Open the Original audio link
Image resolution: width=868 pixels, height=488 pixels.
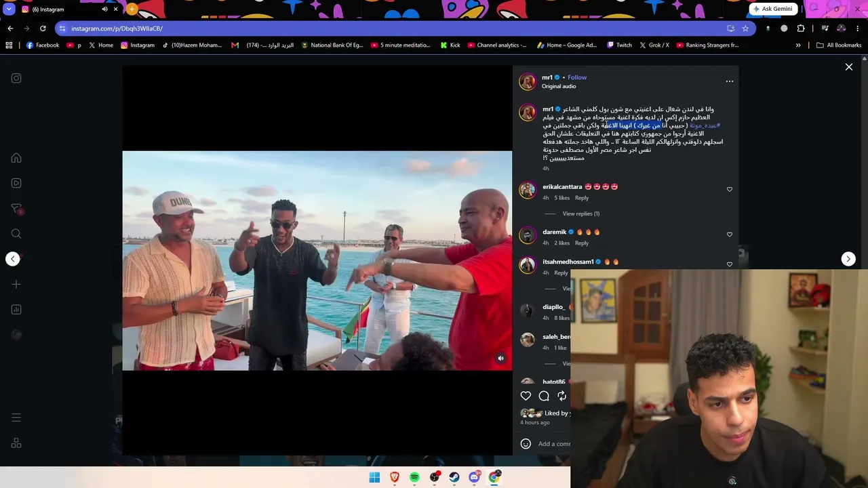(x=559, y=86)
